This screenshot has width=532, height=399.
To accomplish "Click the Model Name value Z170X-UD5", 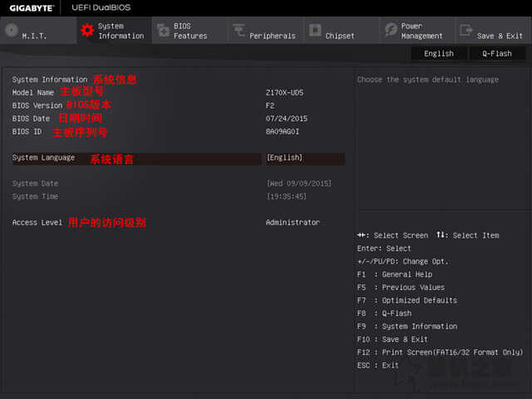I will pos(284,92).
